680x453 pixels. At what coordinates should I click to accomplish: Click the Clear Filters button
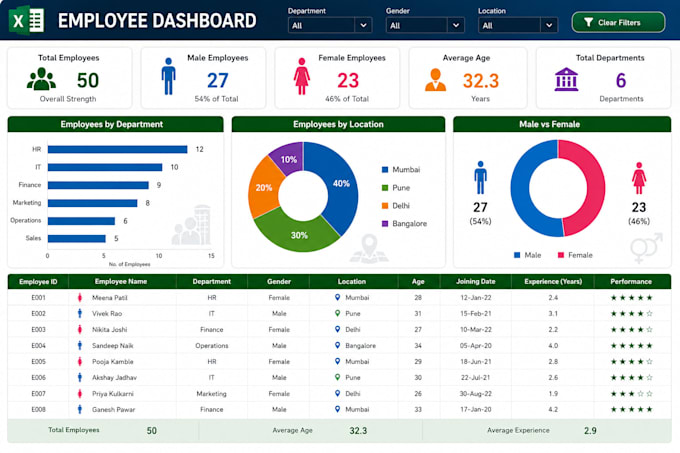pyautogui.click(x=618, y=23)
